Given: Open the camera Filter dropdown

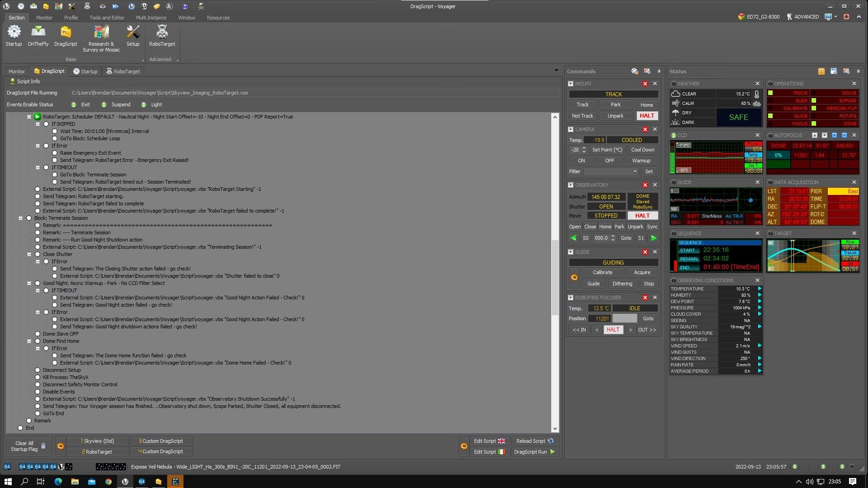Looking at the screenshot, I should tap(634, 171).
